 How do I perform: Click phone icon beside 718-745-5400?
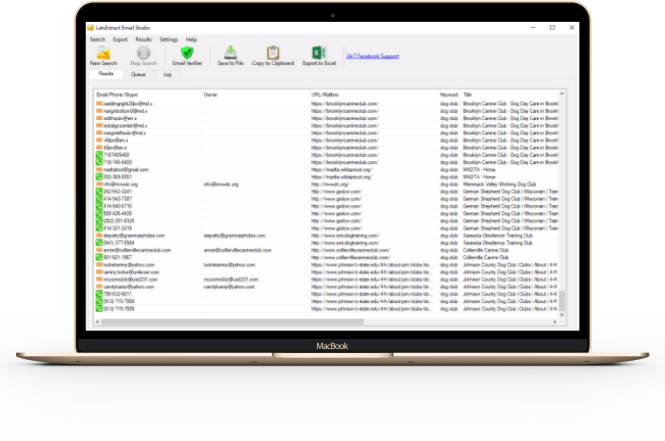[99, 162]
